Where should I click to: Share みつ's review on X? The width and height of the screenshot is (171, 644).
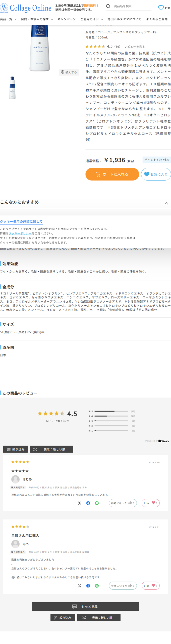click(80, 586)
